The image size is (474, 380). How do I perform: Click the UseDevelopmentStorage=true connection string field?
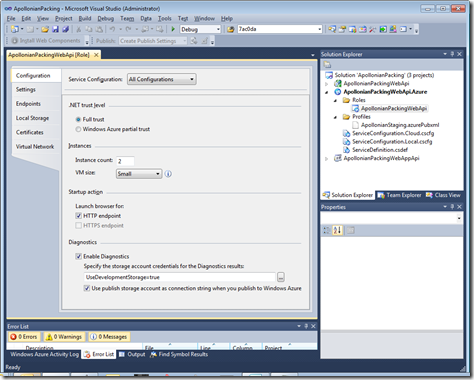180,277
